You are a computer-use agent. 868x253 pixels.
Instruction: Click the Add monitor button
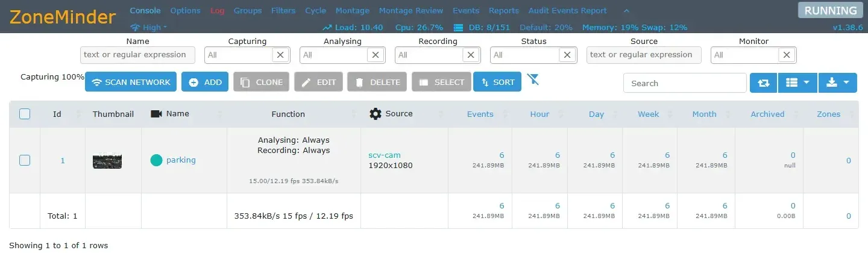pos(205,82)
